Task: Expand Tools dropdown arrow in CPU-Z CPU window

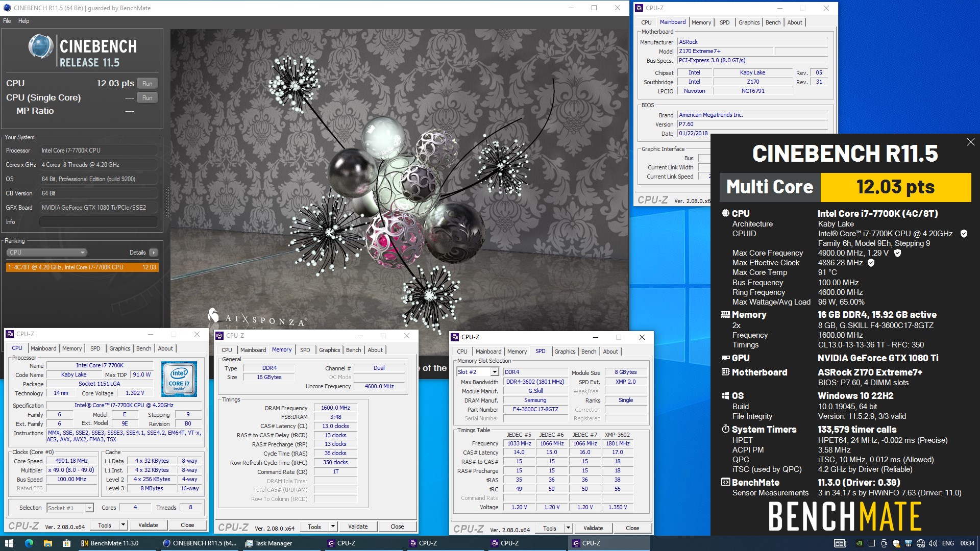Action: tap(123, 525)
